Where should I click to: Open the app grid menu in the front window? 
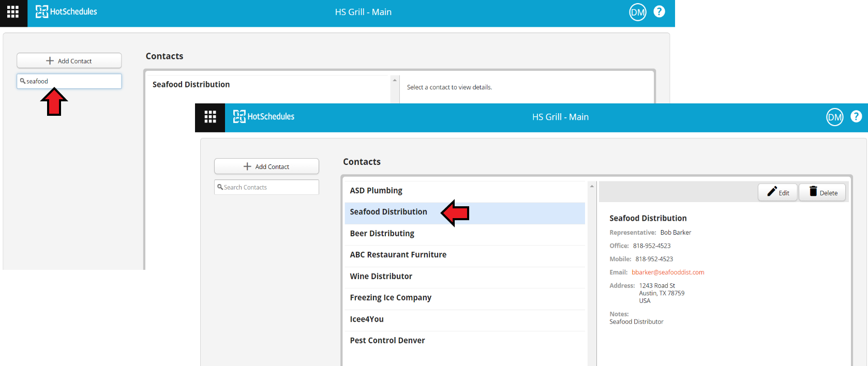click(210, 117)
